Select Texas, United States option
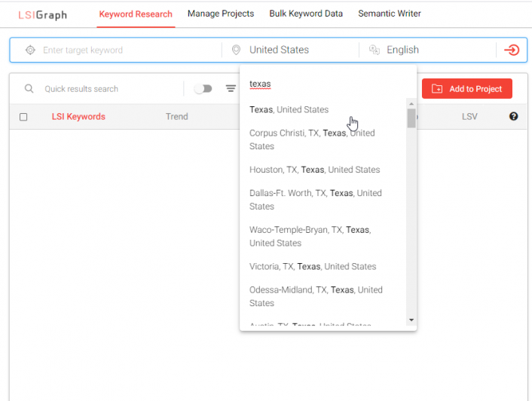 tap(323, 109)
